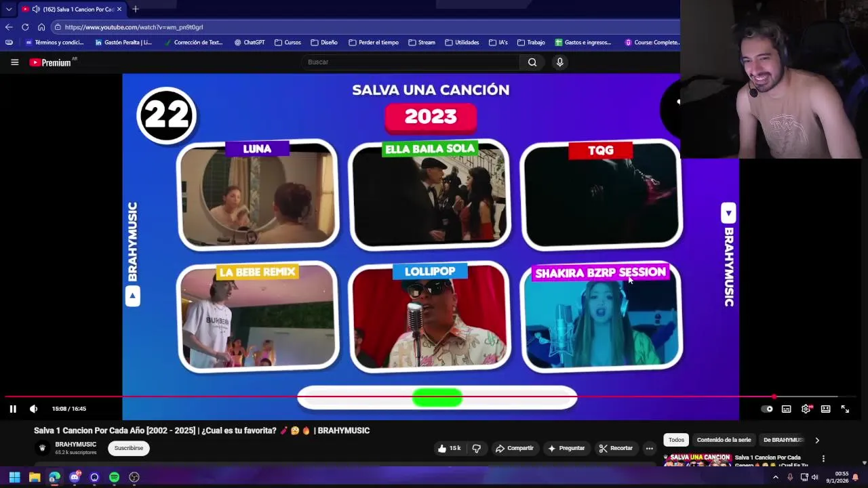Screen dimensions: 868x488
Task: Expand the Perder el tiempo folder
Action: 373,43
